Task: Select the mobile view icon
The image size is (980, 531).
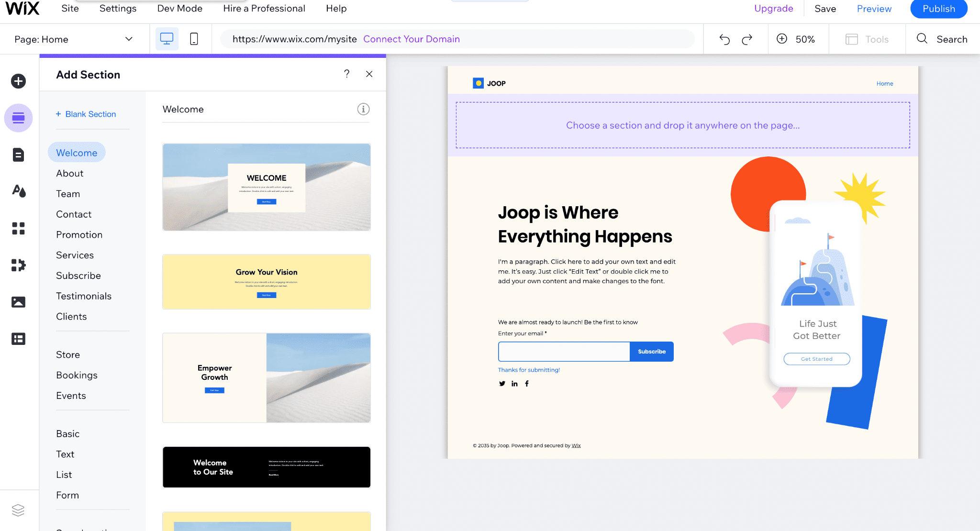Action: [x=193, y=39]
